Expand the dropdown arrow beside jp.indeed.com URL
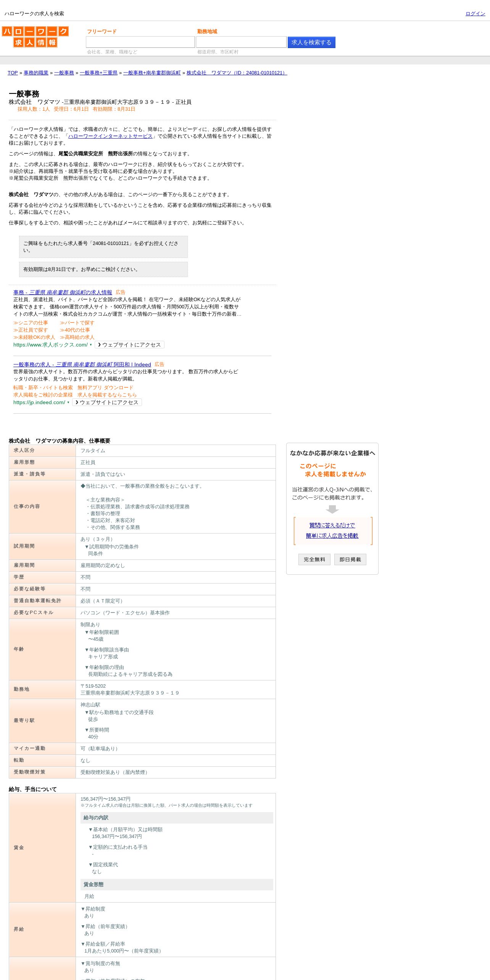The height and width of the screenshot is (980, 490). click(x=68, y=402)
